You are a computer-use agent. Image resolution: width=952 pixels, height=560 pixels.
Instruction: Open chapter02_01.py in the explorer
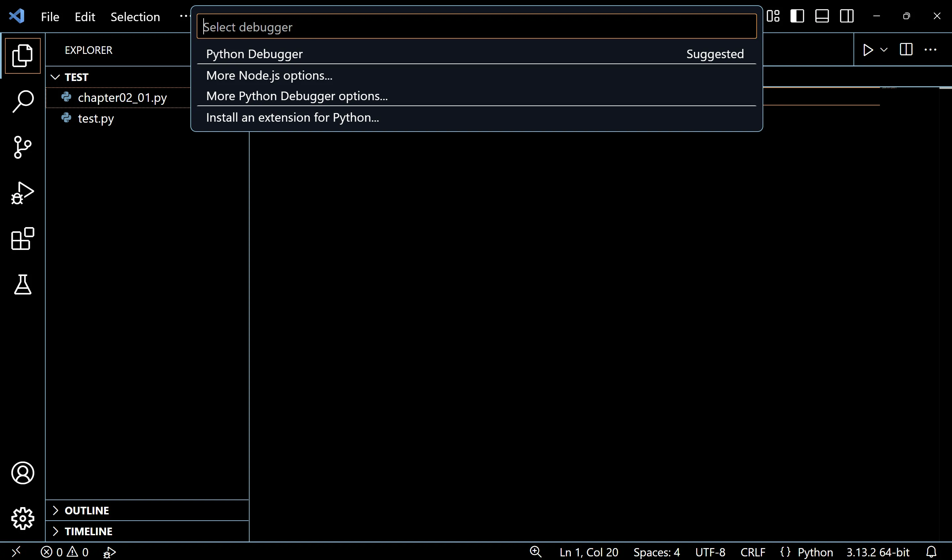[x=118, y=98]
